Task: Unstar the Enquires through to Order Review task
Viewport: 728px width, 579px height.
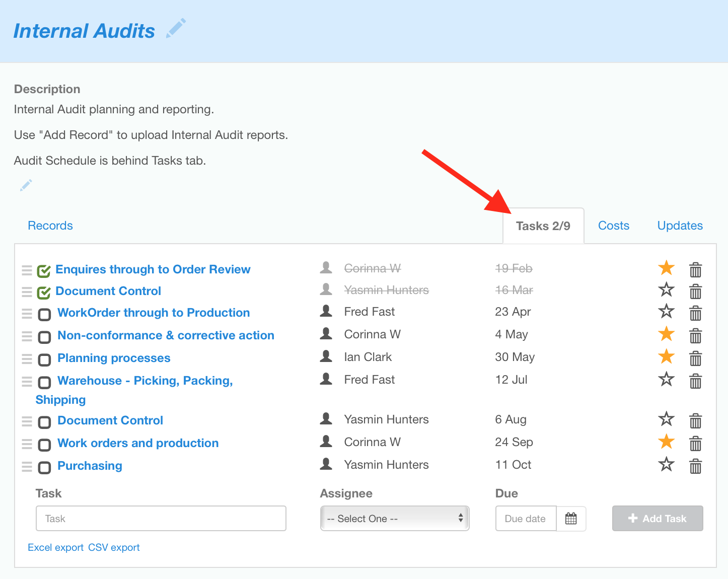Action: pos(666,268)
